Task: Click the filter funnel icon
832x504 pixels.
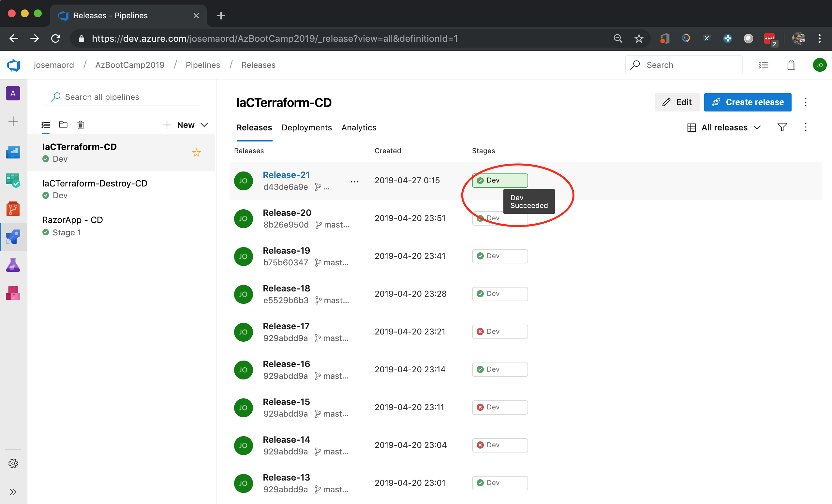Action: [x=782, y=127]
